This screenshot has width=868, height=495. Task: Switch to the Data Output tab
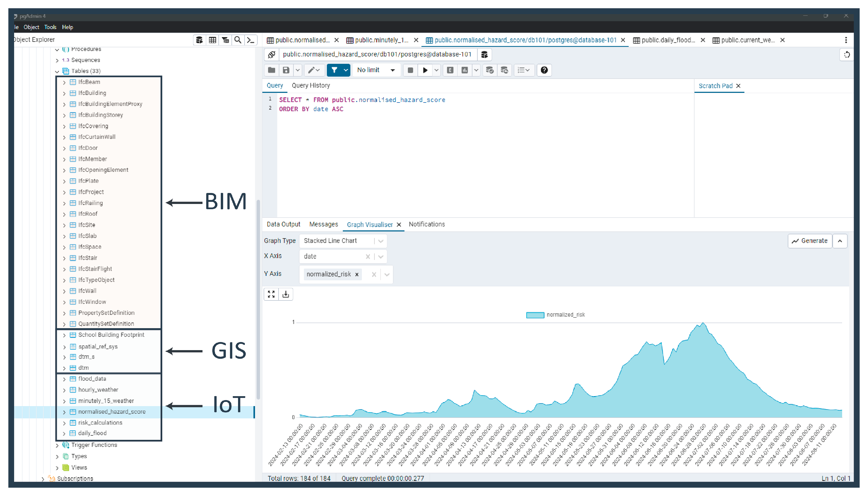[x=283, y=224]
